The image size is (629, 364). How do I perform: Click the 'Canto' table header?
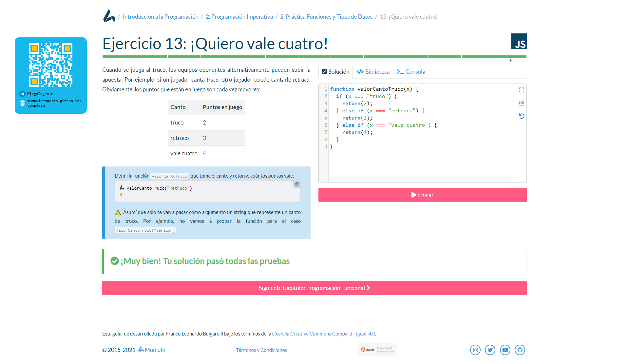[x=184, y=107]
